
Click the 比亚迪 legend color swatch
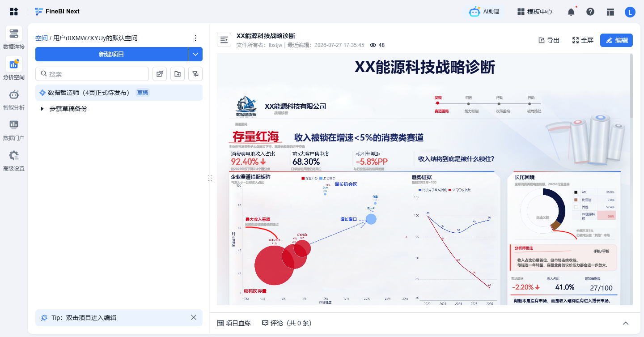pyautogui.click(x=576, y=200)
